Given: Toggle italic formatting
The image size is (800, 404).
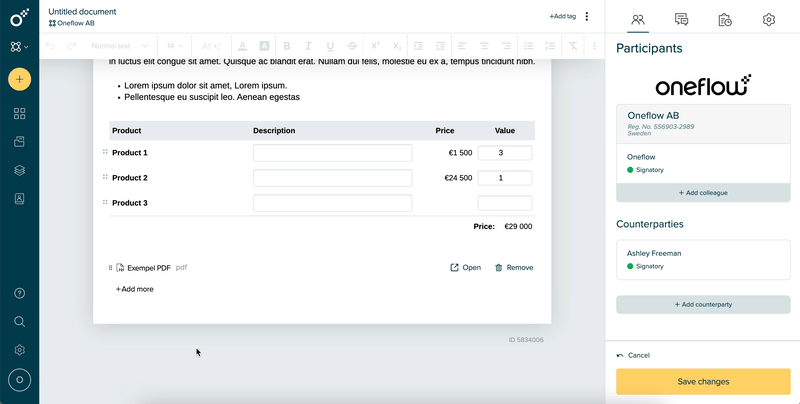Looking at the screenshot, I should pos(308,46).
